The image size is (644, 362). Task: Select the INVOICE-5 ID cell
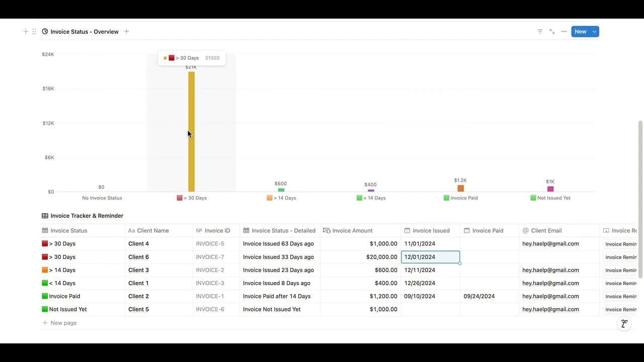tap(216, 244)
